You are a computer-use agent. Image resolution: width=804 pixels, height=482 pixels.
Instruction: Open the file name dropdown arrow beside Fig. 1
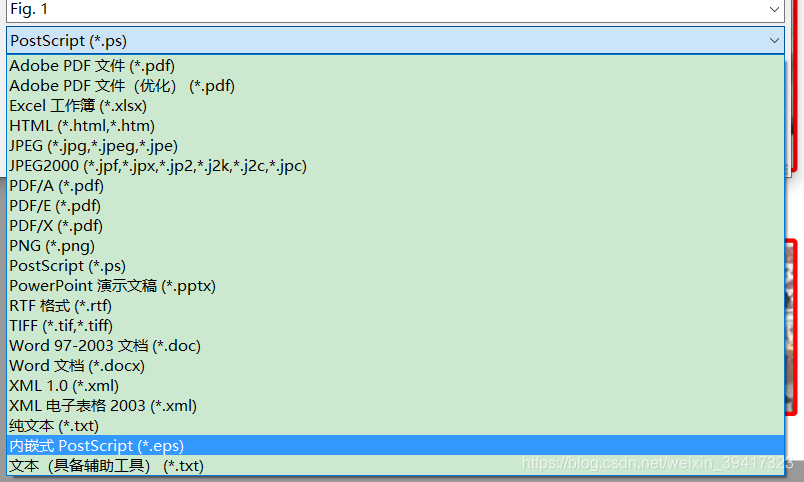774,9
